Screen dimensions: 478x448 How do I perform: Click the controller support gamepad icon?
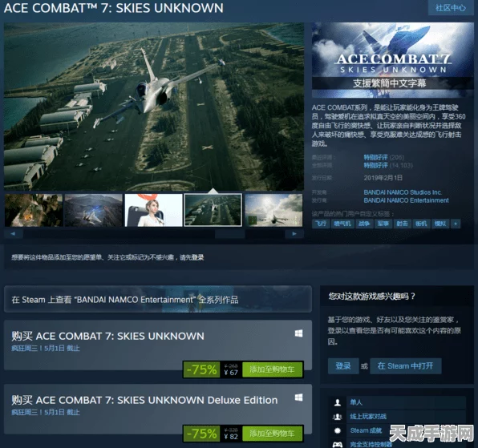[338, 444]
